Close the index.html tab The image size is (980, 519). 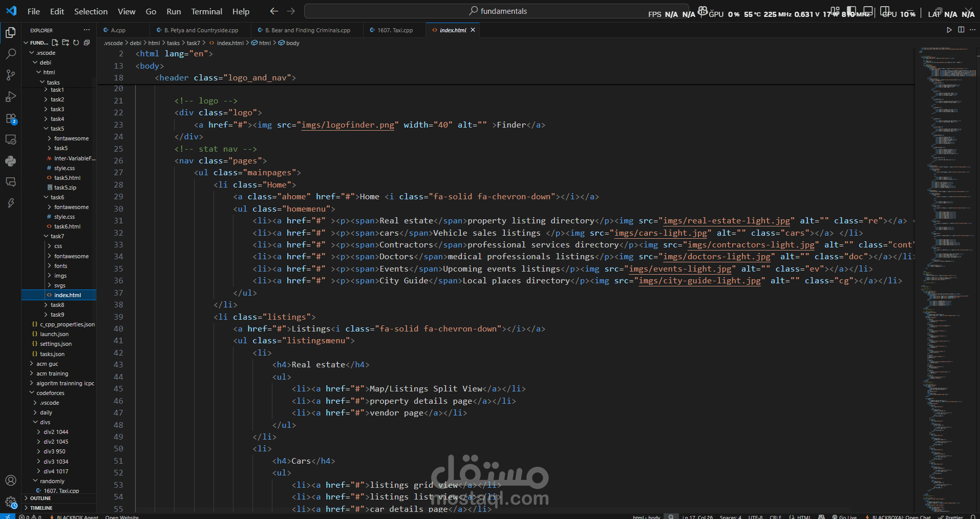tap(473, 30)
